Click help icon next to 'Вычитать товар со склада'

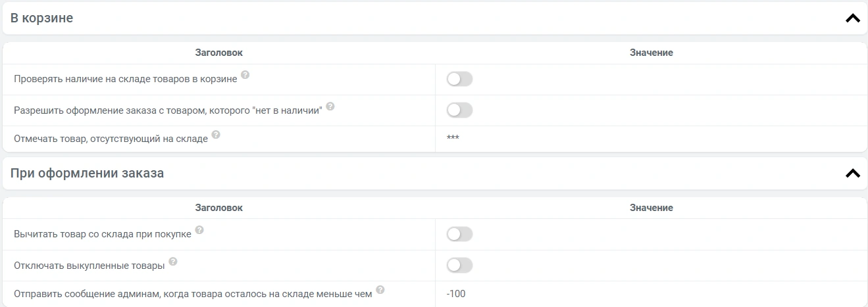click(x=199, y=230)
